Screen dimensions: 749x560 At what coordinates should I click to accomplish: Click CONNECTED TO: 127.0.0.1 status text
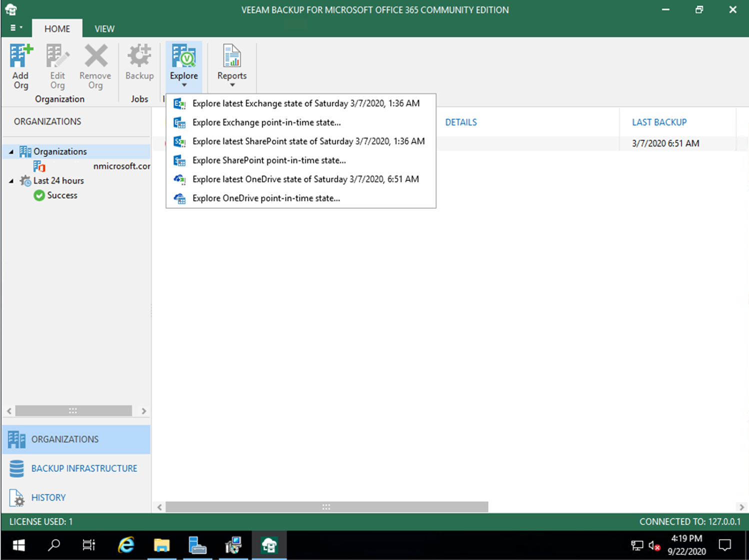690,522
